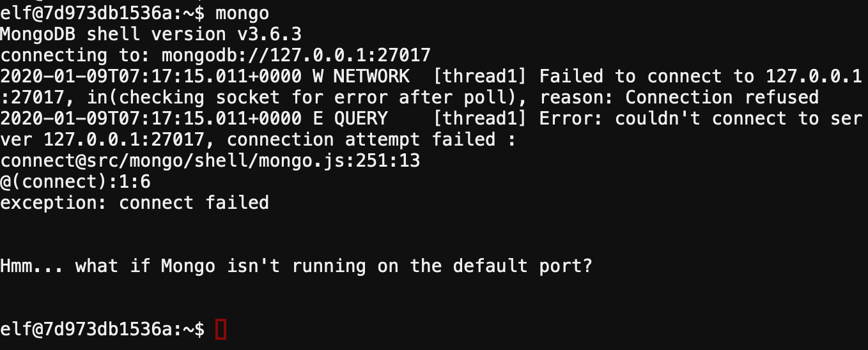Click the '@(connect):1:6' line
The width and height of the screenshot is (868, 350).
pos(75,181)
